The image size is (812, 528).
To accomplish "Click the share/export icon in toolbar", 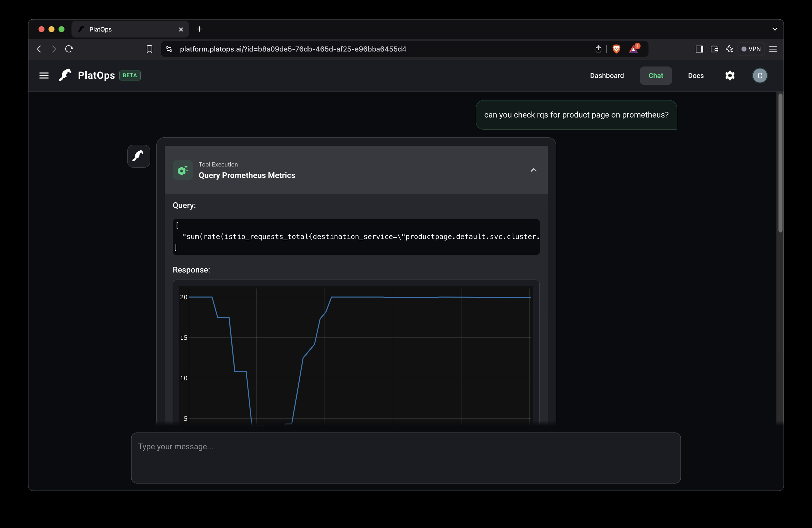I will point(598,48).
